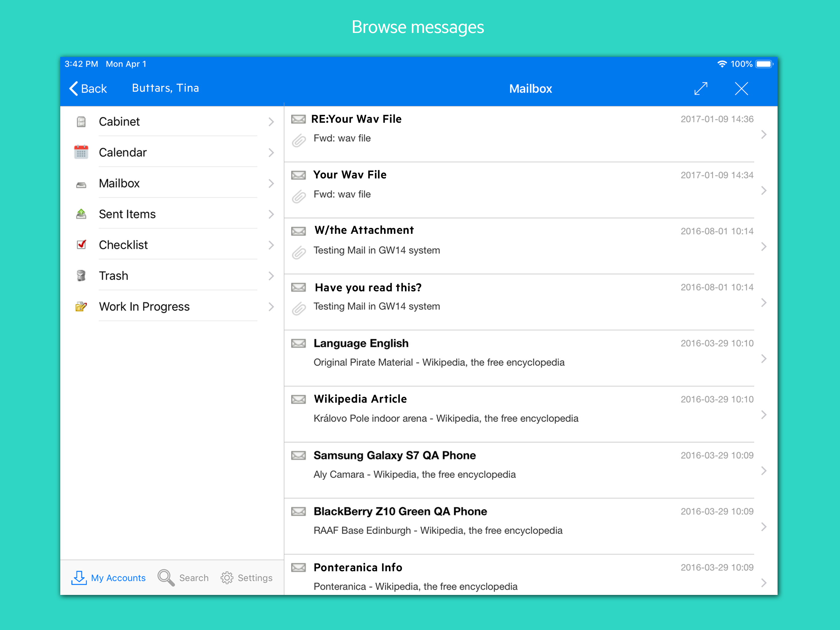Click paperclip on RE:Your Wav File
This screenshot has width=840, height=630.
[299, 140]
